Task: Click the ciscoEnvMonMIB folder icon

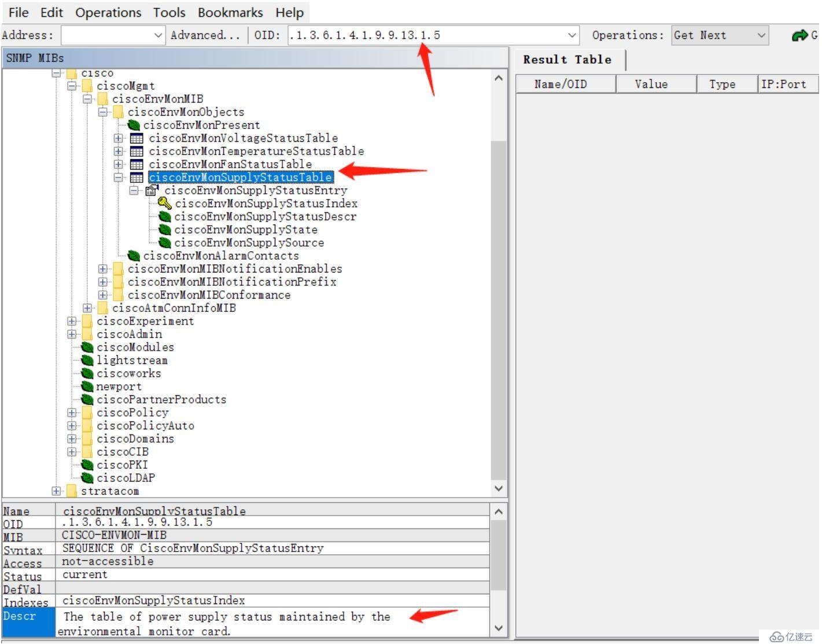Action: pos(103,99)
